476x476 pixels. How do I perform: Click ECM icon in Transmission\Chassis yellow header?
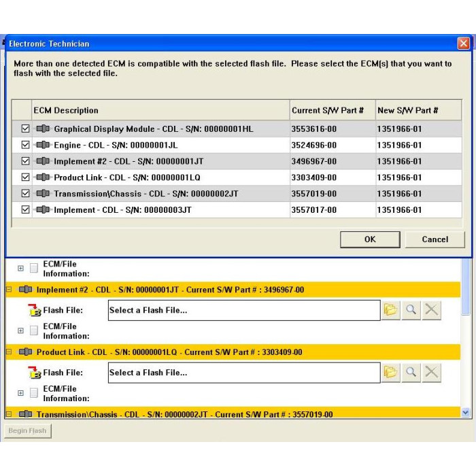[x=26, y=414]
